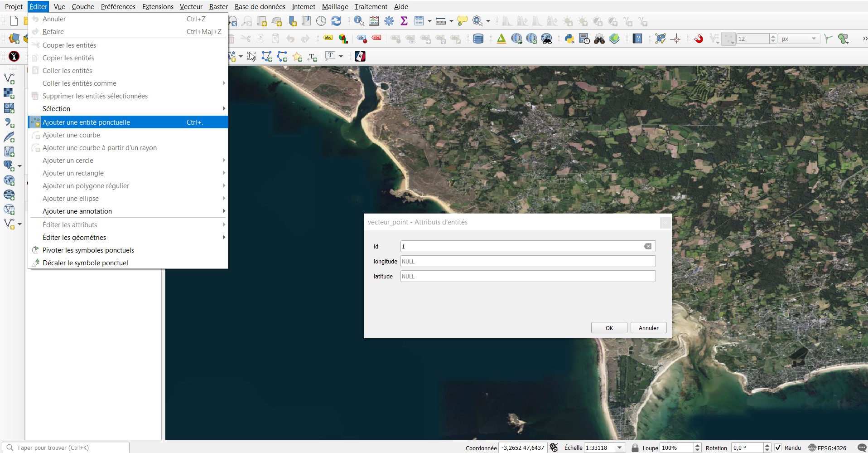Open the Python console icon
868x453 pixels.
point(569,39)
